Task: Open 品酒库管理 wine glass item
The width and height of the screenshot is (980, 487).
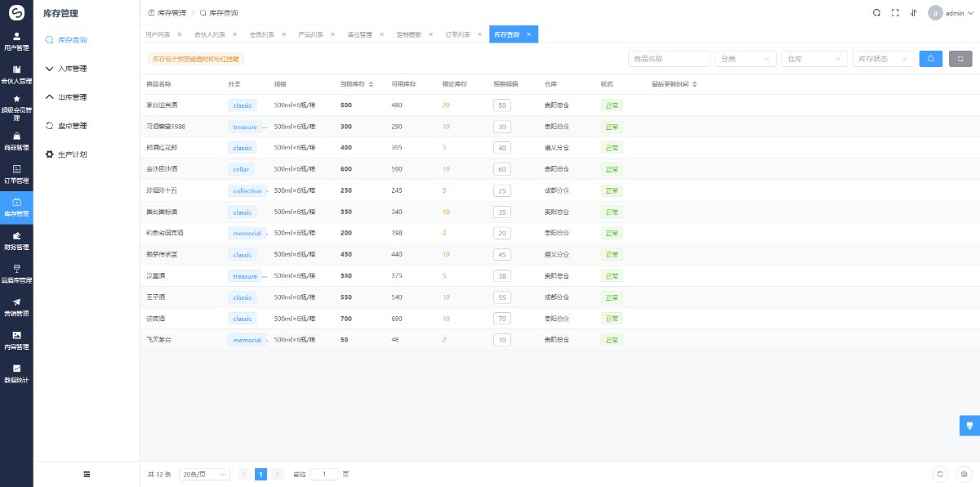Action: click(16, 275)
